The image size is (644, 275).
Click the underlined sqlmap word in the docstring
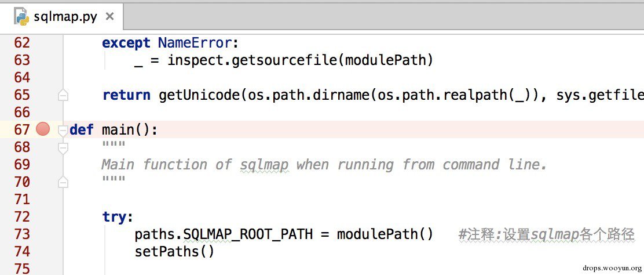pos(264,165)
